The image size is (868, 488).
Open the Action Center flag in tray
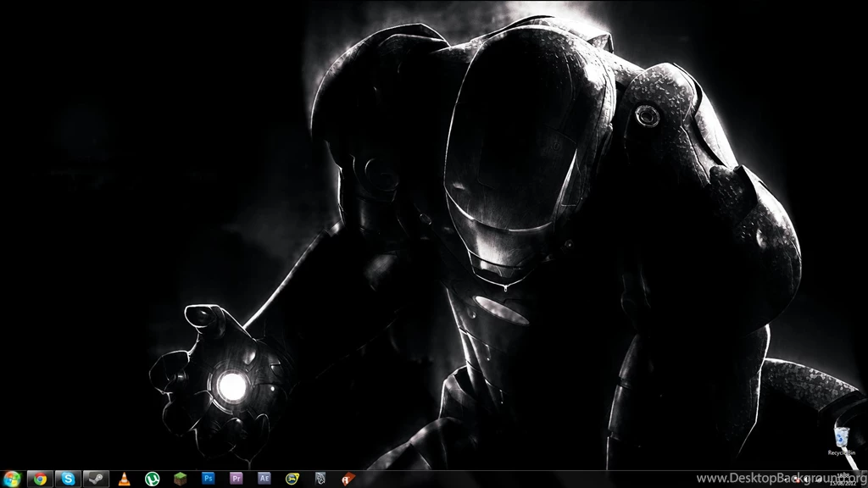pyautogui.click(x=797, y=480)
